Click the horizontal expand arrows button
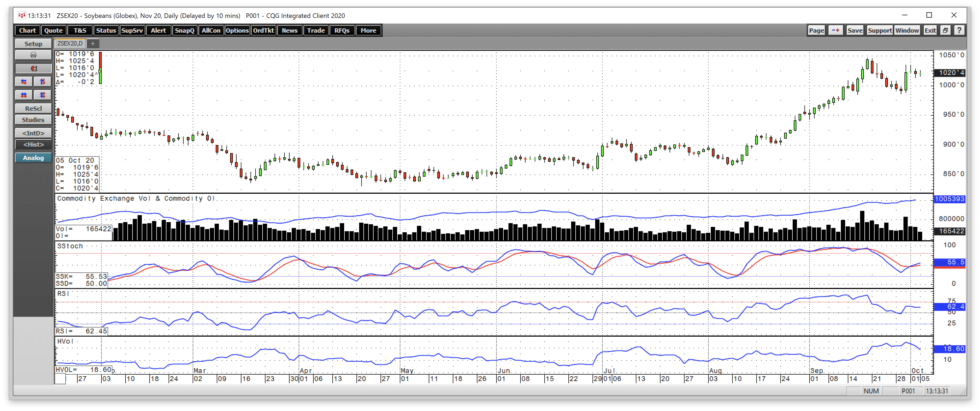980x411 pixels. coord(24,82)
